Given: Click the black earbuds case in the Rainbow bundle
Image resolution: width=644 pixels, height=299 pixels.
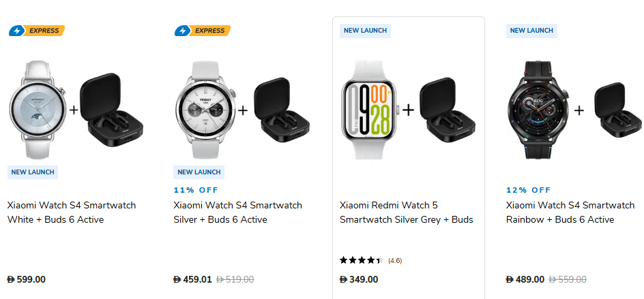Looking at the screenshot, I should click(617, 110).
